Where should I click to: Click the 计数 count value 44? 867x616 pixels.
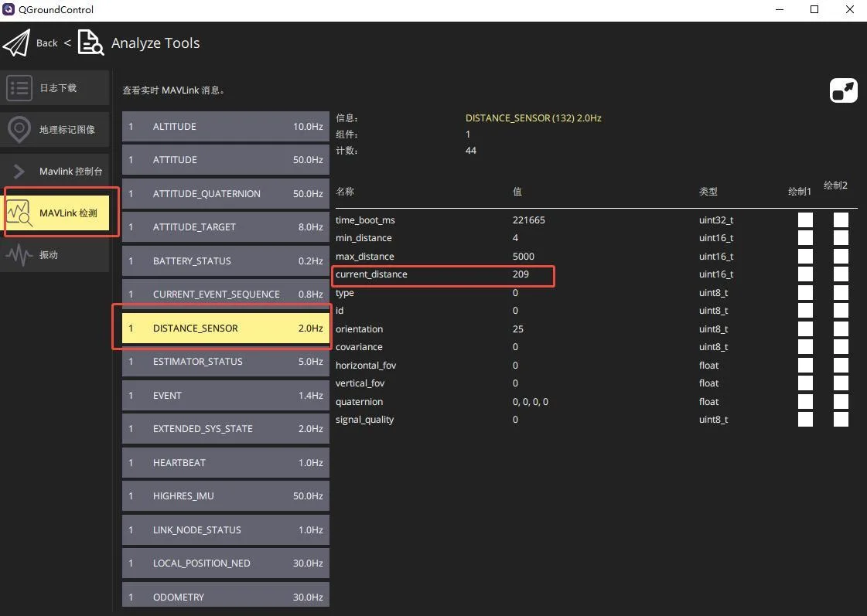470,150
